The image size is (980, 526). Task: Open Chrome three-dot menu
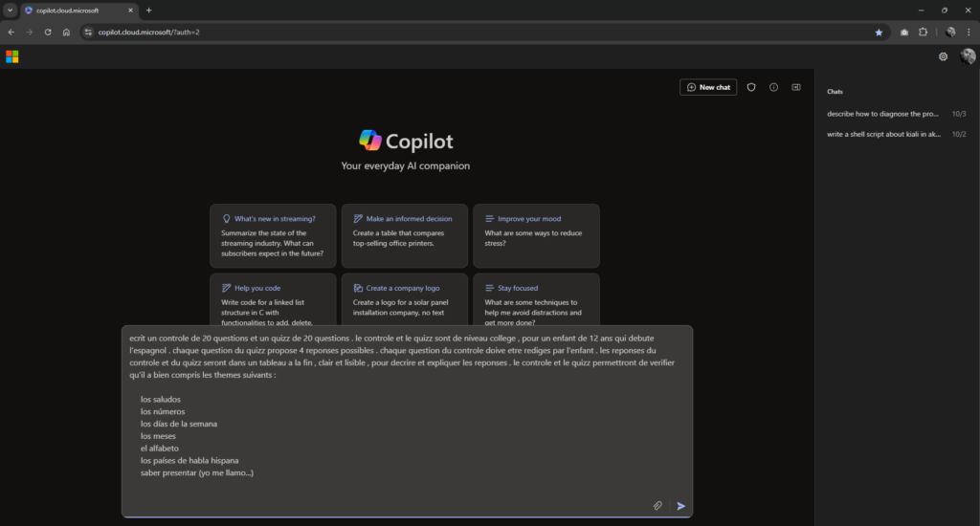click(x=969, y=32)
